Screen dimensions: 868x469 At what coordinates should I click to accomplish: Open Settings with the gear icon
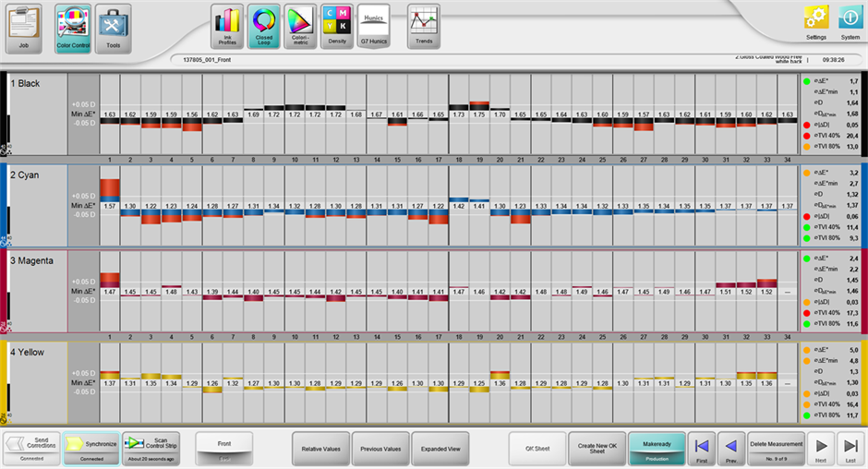point(816,24)
